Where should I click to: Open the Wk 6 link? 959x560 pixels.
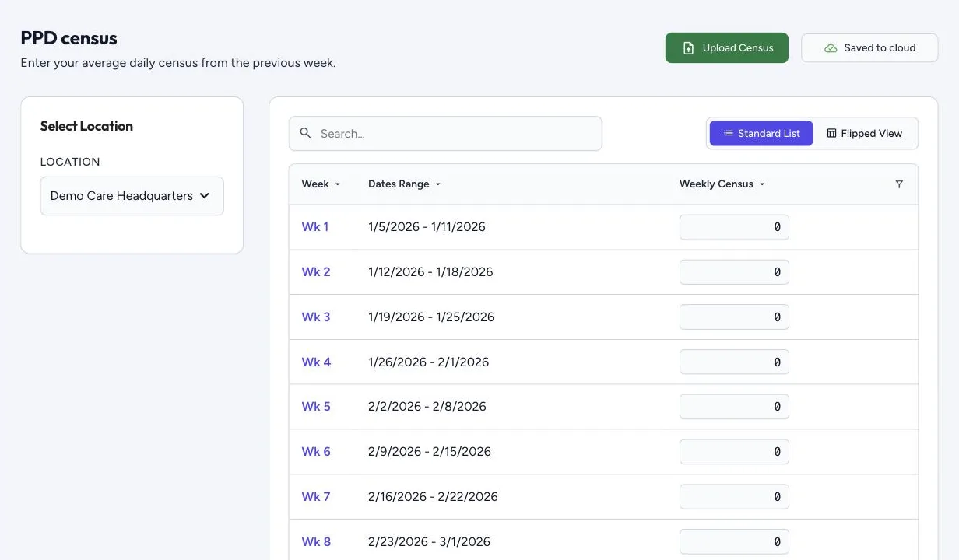[316, 452]
